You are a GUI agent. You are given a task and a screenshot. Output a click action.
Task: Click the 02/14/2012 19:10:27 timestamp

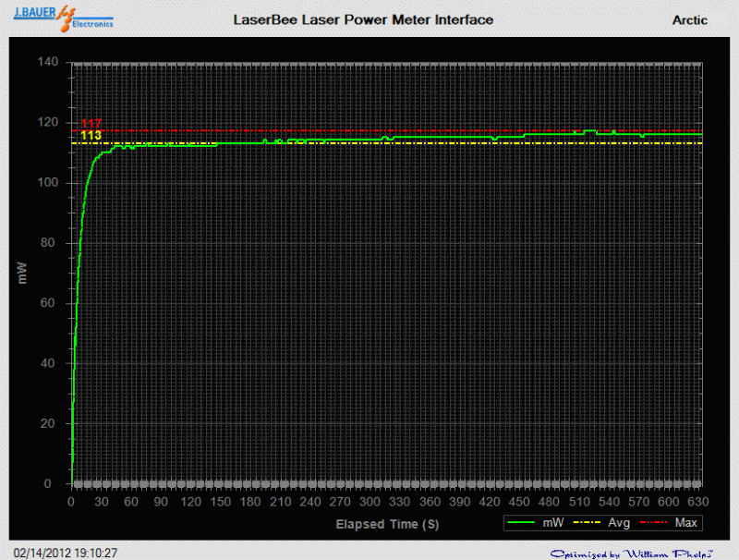click(64, 553)
